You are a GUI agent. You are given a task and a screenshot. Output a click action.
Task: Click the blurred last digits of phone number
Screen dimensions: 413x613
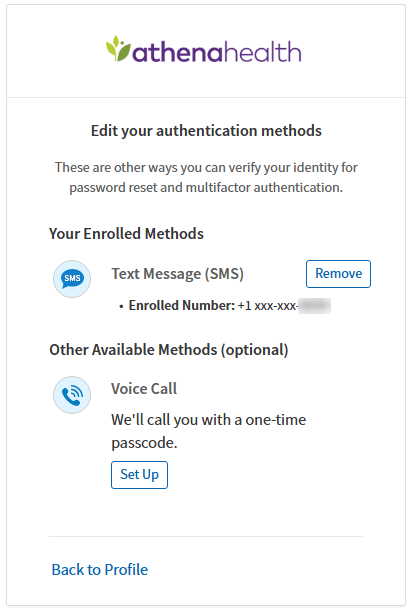coord(314,306)
